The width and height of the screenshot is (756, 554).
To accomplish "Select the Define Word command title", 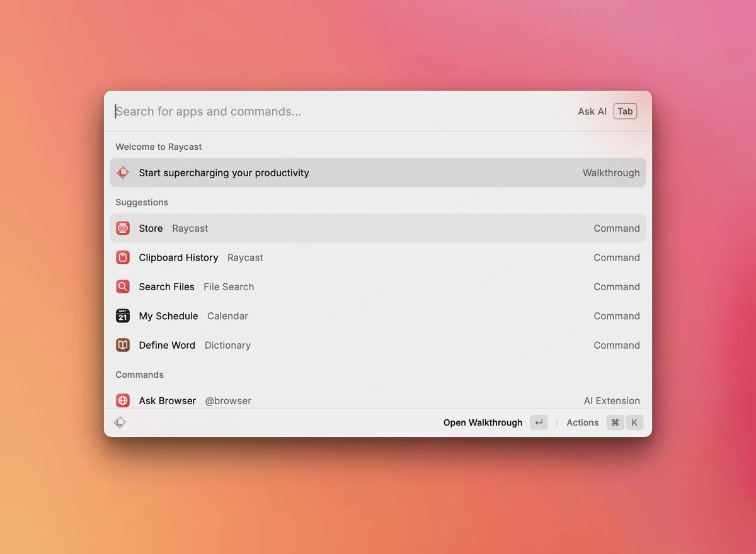I will click(167, 345).
